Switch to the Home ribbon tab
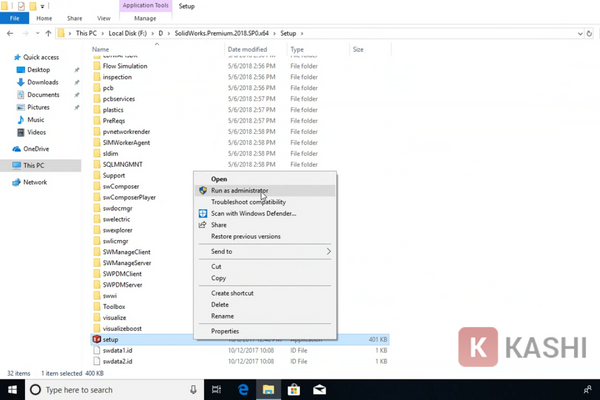 (44, 18)
